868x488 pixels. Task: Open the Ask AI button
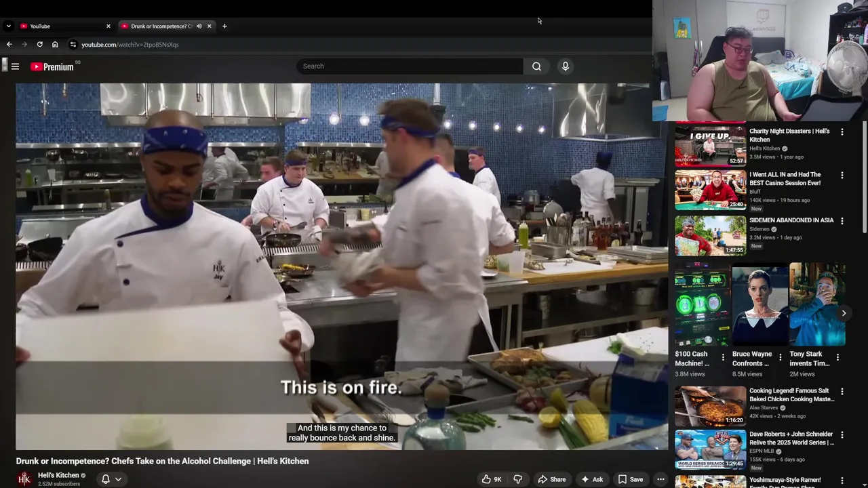591,479
